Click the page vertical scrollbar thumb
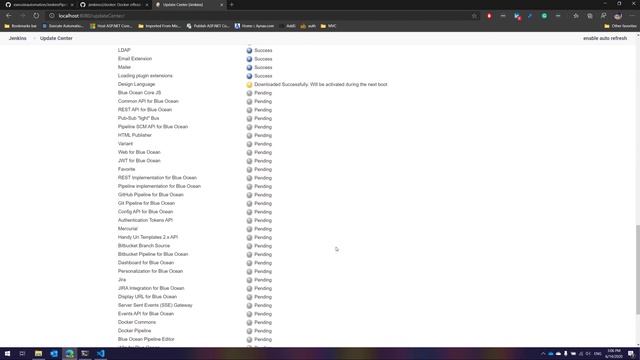640x360 pixels. click(638, 269)
